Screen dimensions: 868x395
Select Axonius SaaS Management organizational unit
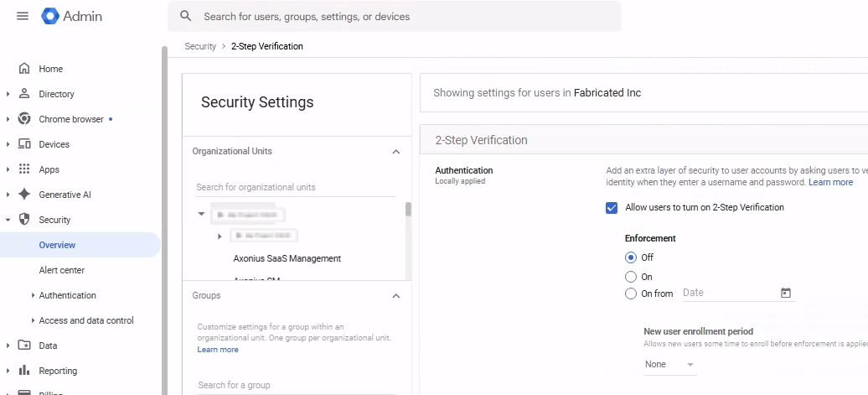pos(287,258)
